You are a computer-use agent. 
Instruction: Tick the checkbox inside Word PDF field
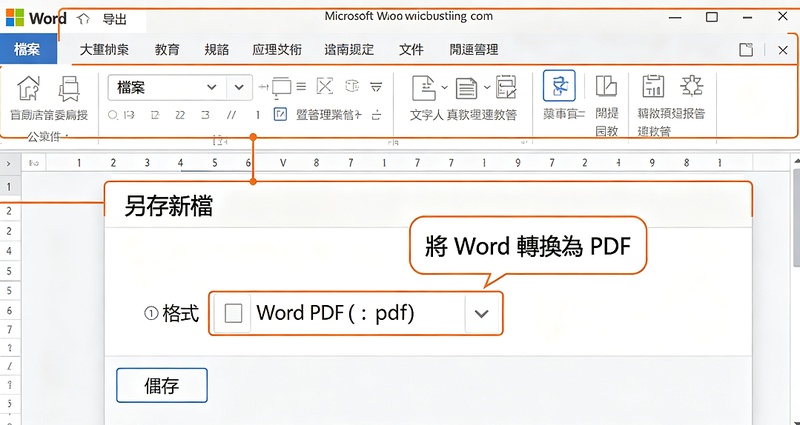[x=233, y=313]
